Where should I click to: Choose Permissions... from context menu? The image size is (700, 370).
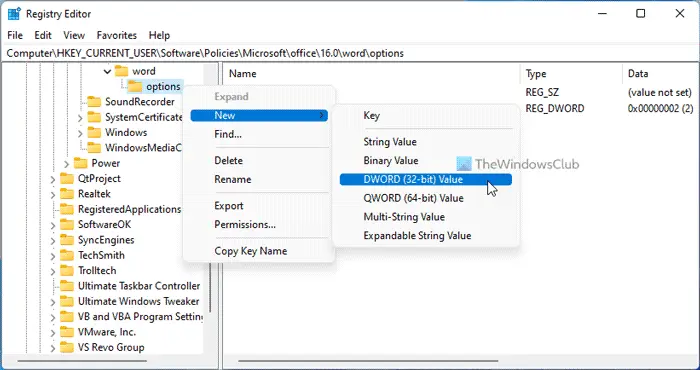pos(259,224)
